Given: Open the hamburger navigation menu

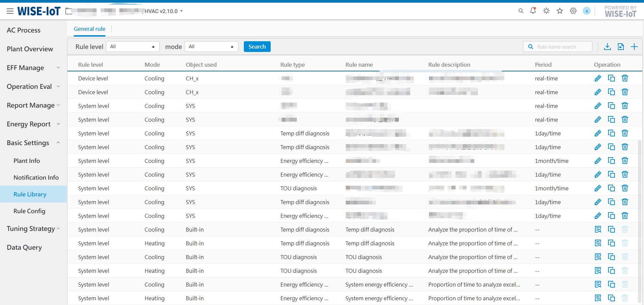Looking at the screenshot, I should (x=10, y=11).
